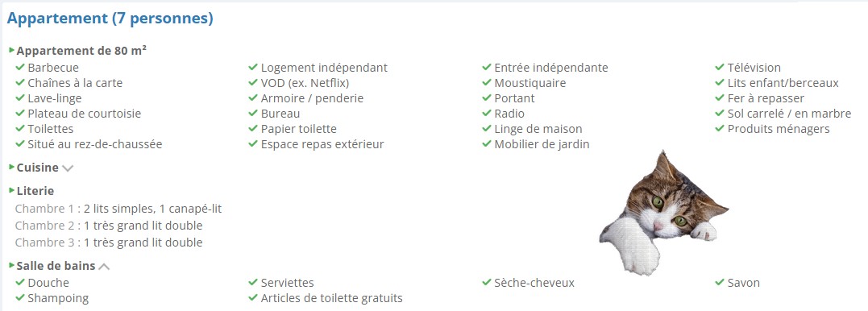The width and height of the screenshot is (868, 311).
Task: Click the checkmark beside Télévision
Action: 720,67
